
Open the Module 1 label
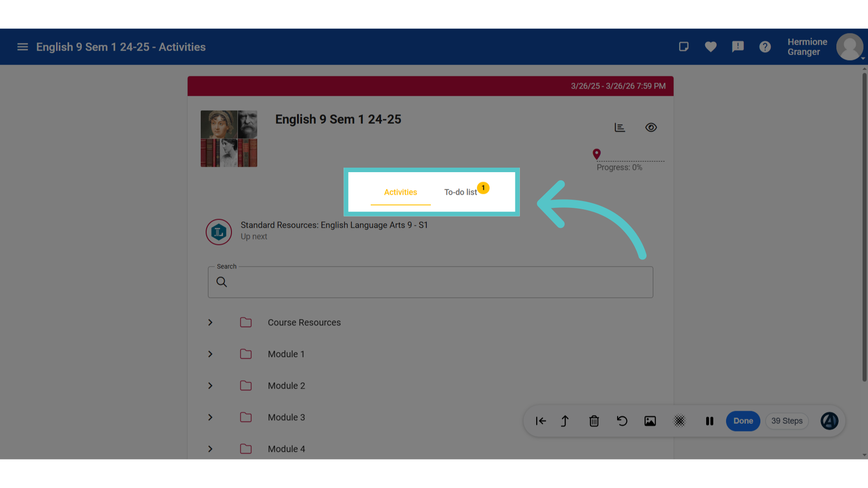(x=286, y=354)
